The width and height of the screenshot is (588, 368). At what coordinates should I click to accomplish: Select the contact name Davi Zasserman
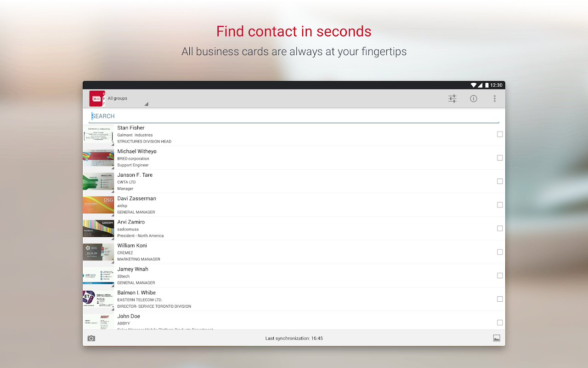pos(137,198)
